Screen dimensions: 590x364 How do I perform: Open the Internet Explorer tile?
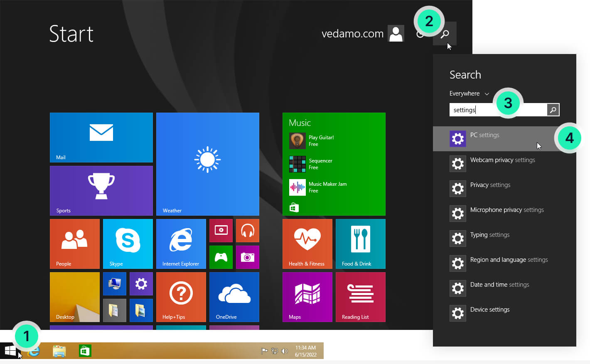(181, 244)
